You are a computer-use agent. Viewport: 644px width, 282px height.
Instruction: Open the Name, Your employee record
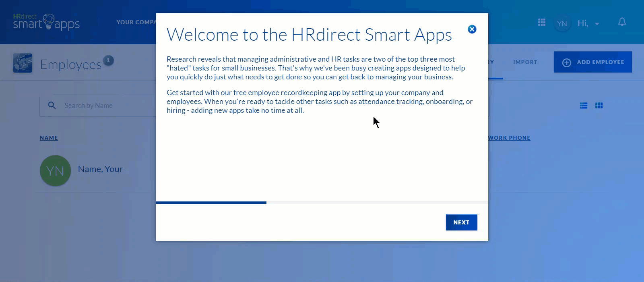(100, 169)
